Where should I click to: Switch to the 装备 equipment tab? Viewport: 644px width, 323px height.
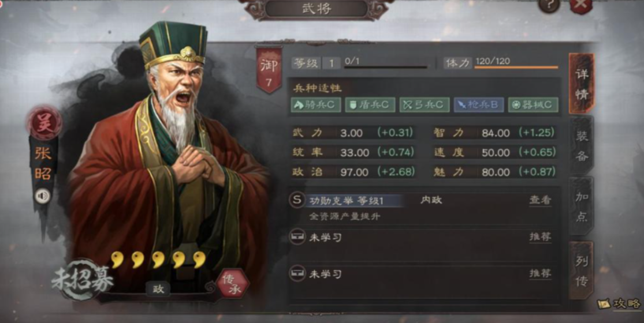click(582, 146)
